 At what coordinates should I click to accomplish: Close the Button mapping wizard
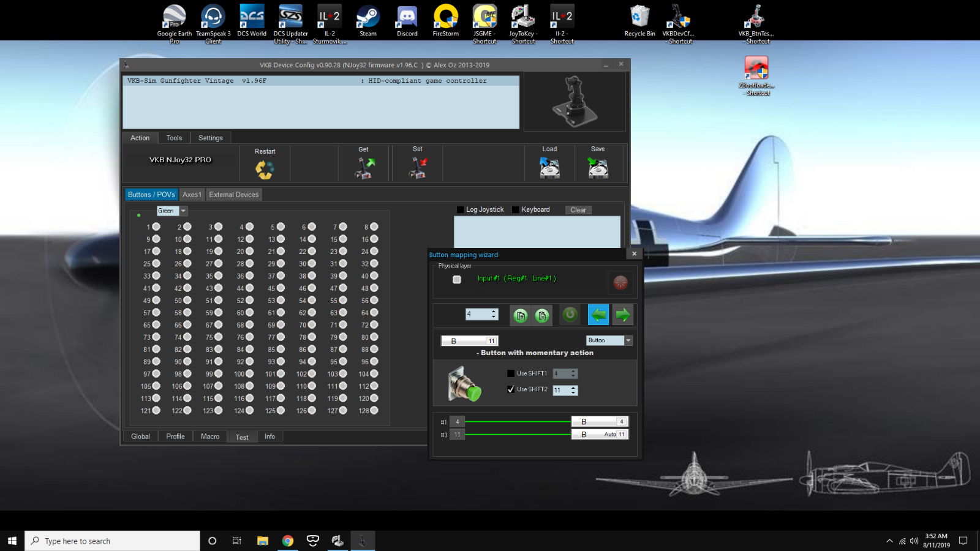pyautogui.click(x=634, y=253)
